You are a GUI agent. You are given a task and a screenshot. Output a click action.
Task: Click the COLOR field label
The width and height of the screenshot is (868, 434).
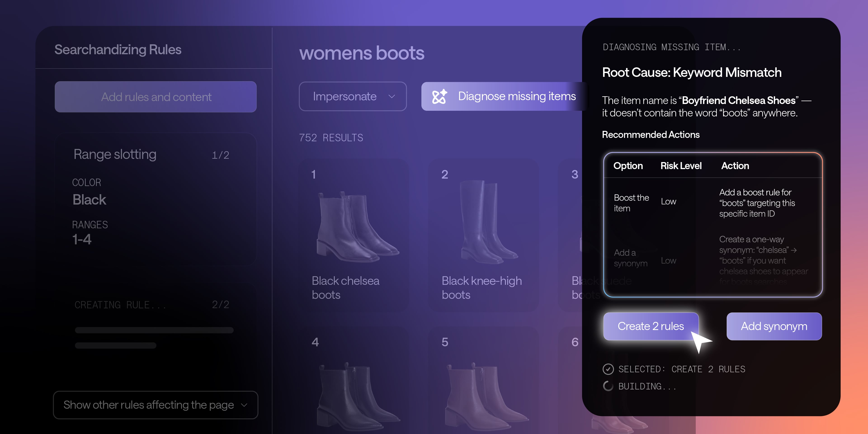pyautogui.click(x=87, y=183)
